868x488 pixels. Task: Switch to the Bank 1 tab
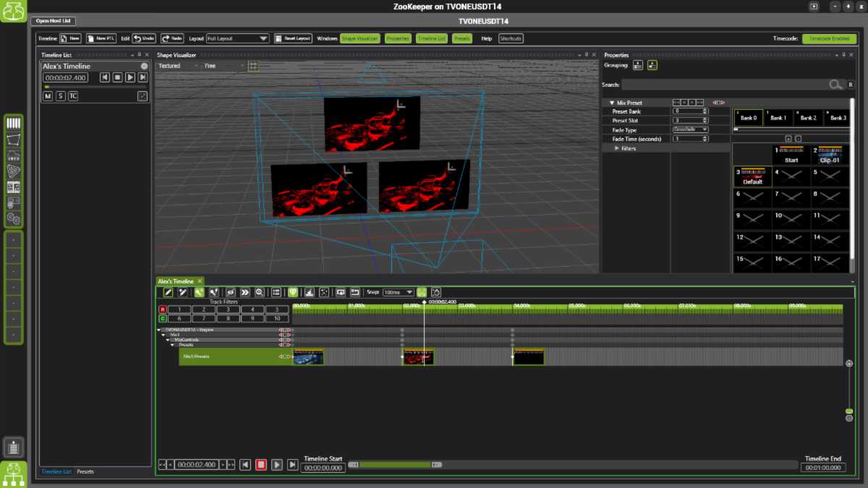(x=778, y=117)
